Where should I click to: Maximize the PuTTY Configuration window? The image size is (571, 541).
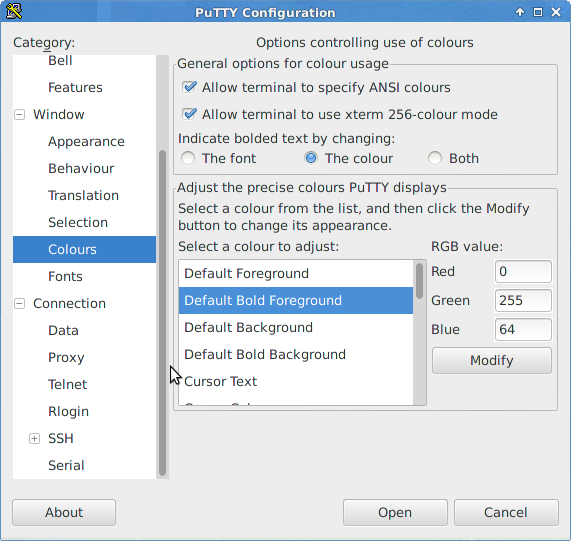(x=537, y=12)
